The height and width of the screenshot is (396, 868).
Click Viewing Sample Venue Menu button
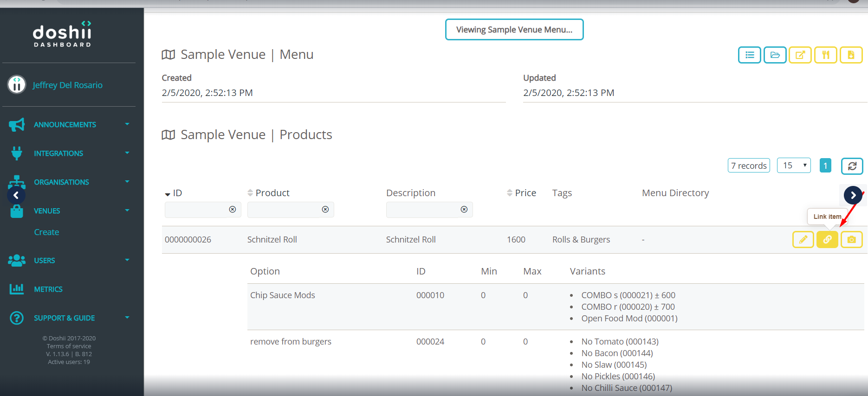click(x=514, y=30)
